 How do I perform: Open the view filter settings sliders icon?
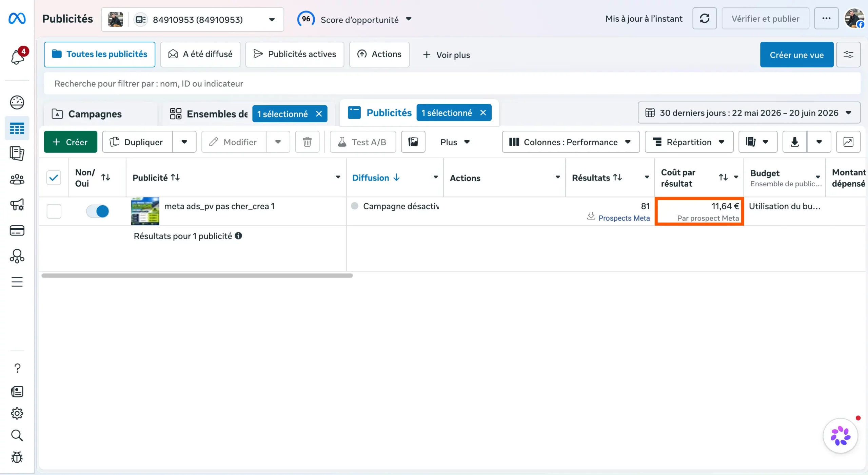848,55
